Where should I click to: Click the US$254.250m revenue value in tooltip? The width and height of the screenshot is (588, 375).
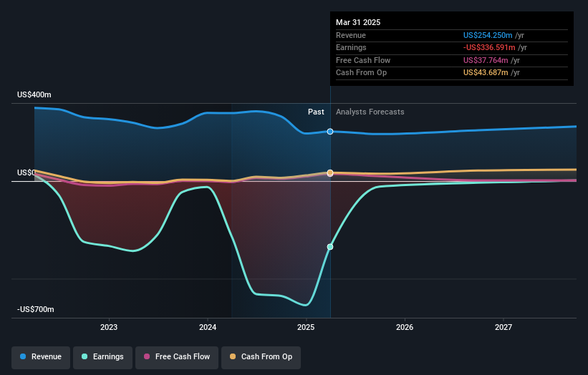(x=488, y=35)
